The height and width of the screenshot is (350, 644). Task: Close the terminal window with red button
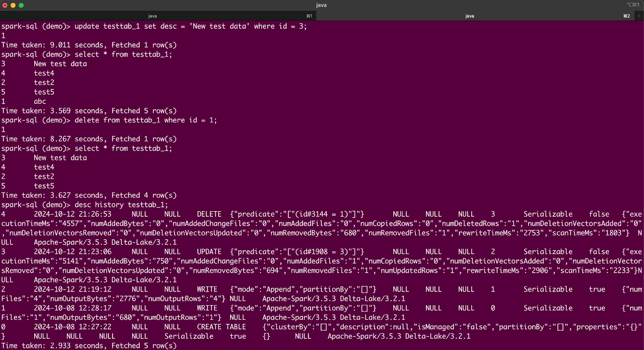(x=5, y=5)
